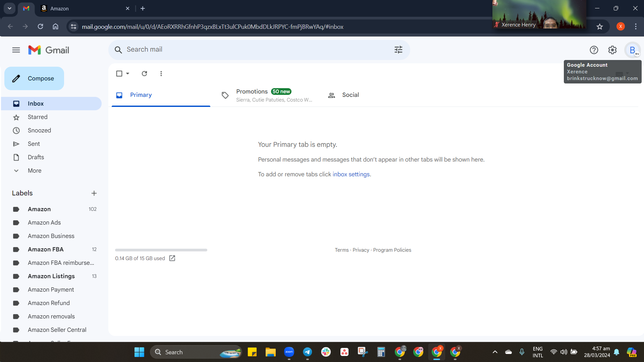Open the Amazon Listings label
This screenshot has width=644, height=362.
51,276
